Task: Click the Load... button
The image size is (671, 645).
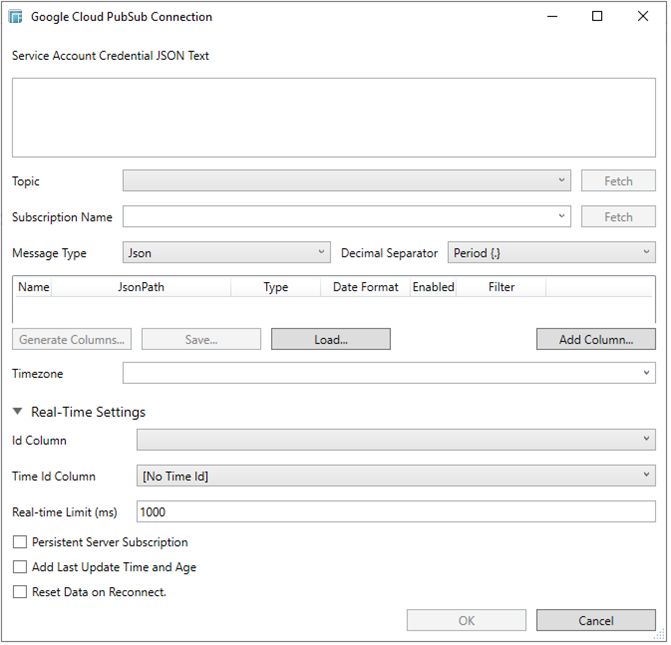Action: pos(330,339)
